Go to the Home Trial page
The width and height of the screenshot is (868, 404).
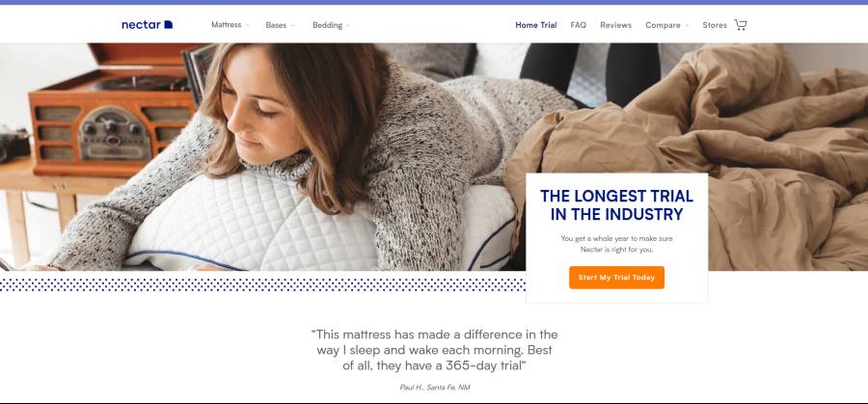536,25
